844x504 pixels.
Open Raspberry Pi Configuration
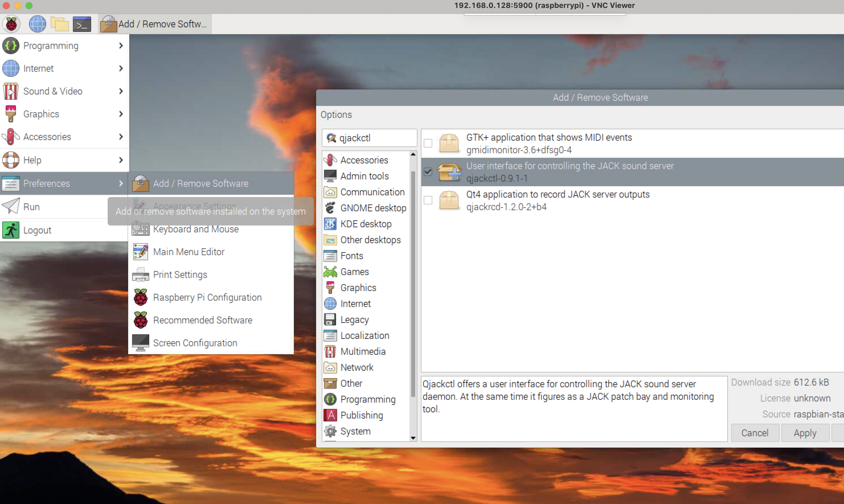tap(211, 298)
